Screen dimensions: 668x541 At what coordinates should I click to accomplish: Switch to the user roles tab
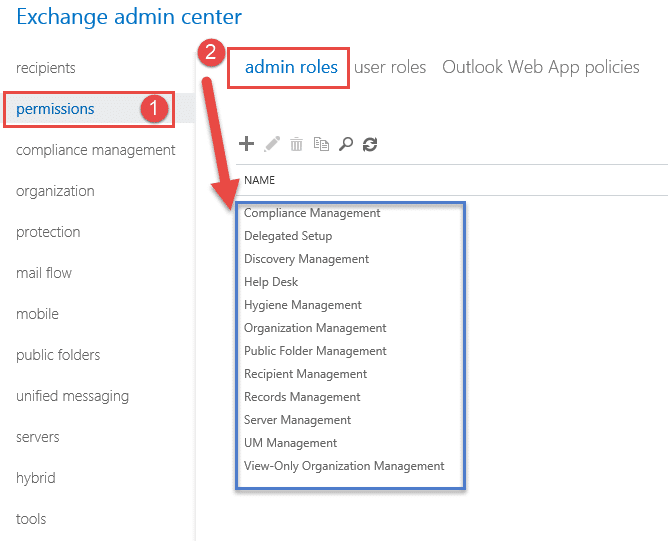tap(390, 67)
